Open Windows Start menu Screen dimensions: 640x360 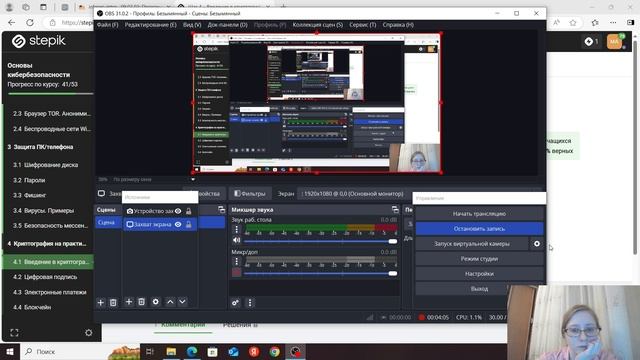[10, 351]
